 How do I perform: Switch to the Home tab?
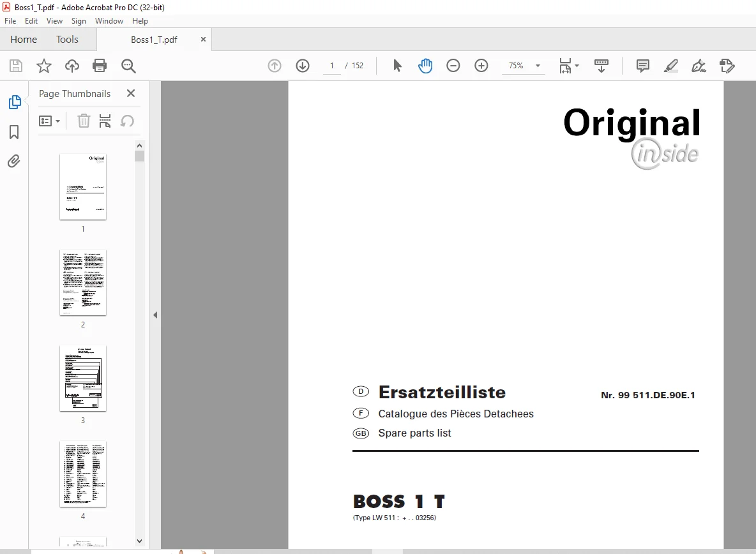24,40
